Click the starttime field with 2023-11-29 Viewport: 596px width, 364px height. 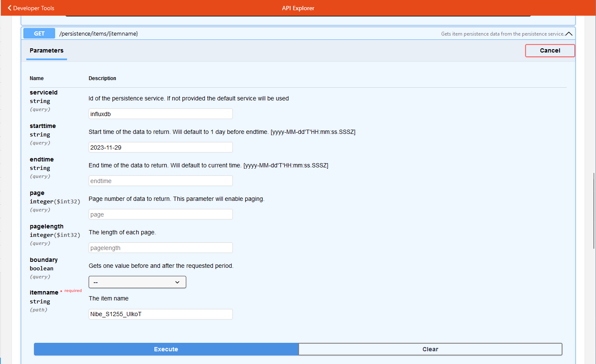tap(160, 147)
